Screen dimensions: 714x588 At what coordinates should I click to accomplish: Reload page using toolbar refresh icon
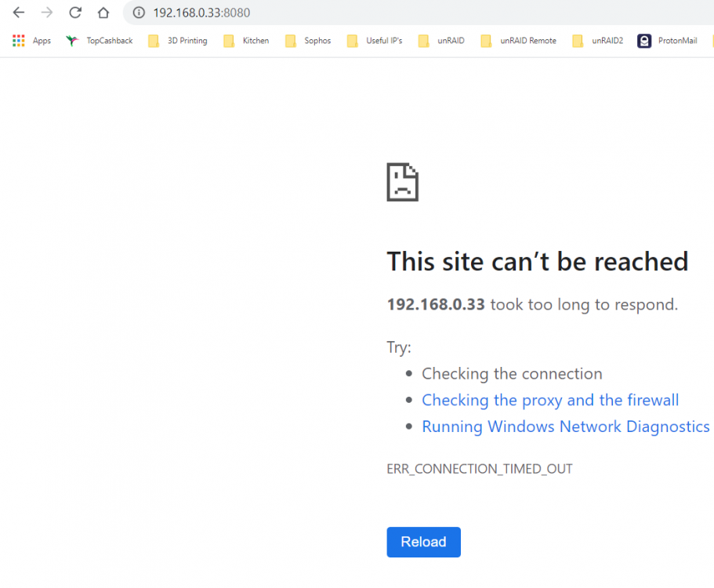click(75, 13)
